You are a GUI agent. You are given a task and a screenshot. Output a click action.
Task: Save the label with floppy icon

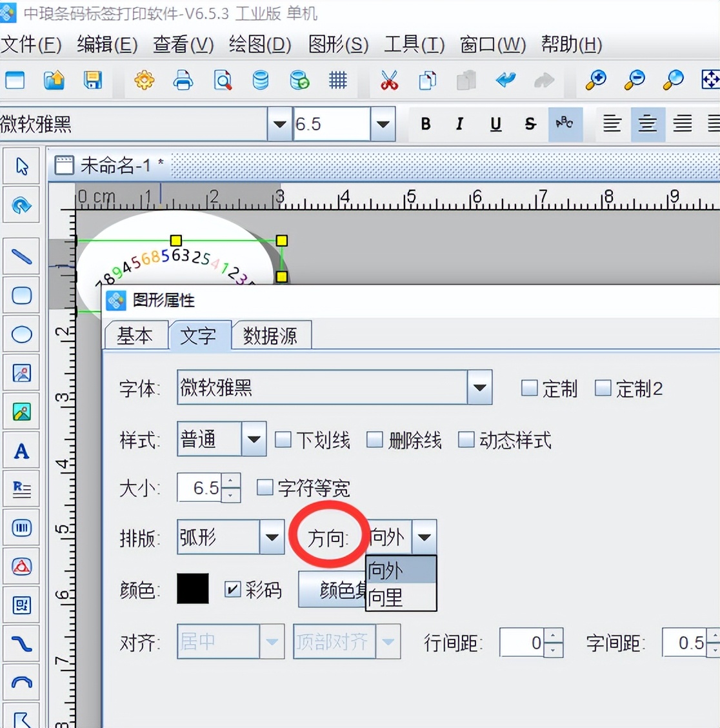point(92,80)
